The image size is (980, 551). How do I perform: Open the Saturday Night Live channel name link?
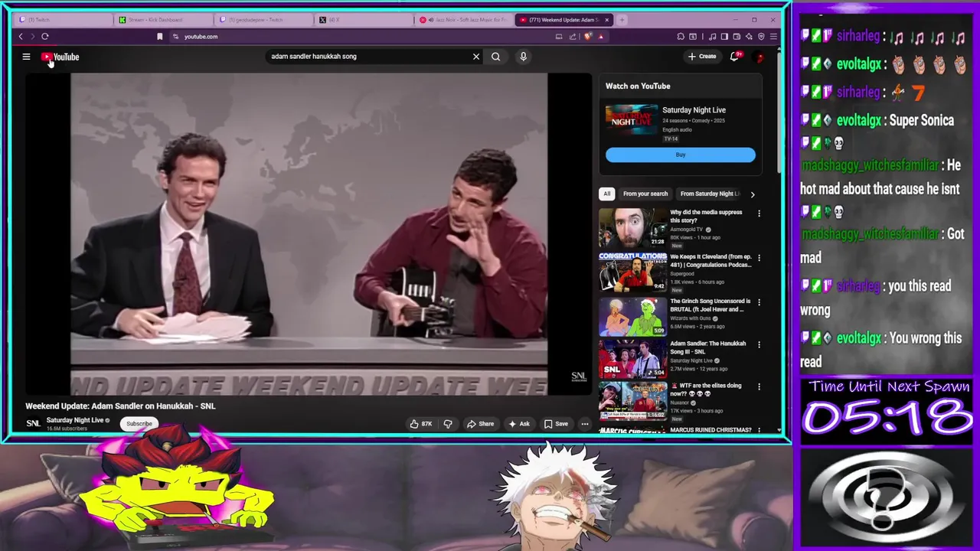coord(74,420)
